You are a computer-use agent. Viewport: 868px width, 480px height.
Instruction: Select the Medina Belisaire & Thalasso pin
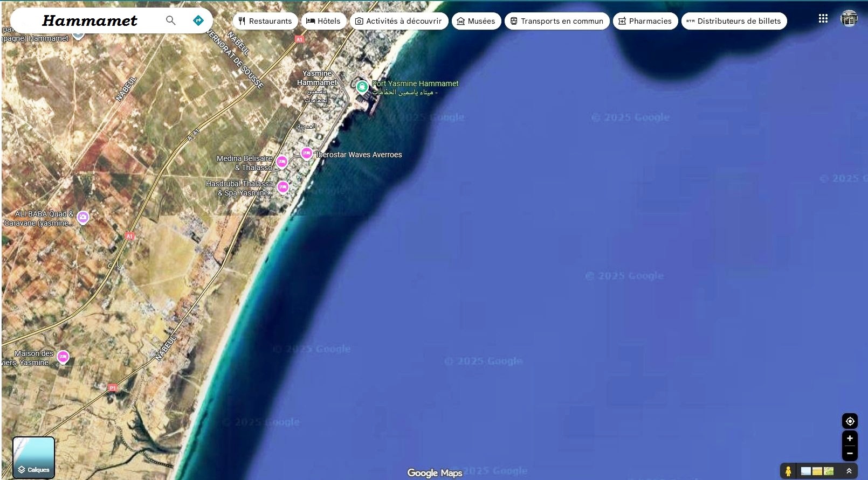(x=282, y=162)
